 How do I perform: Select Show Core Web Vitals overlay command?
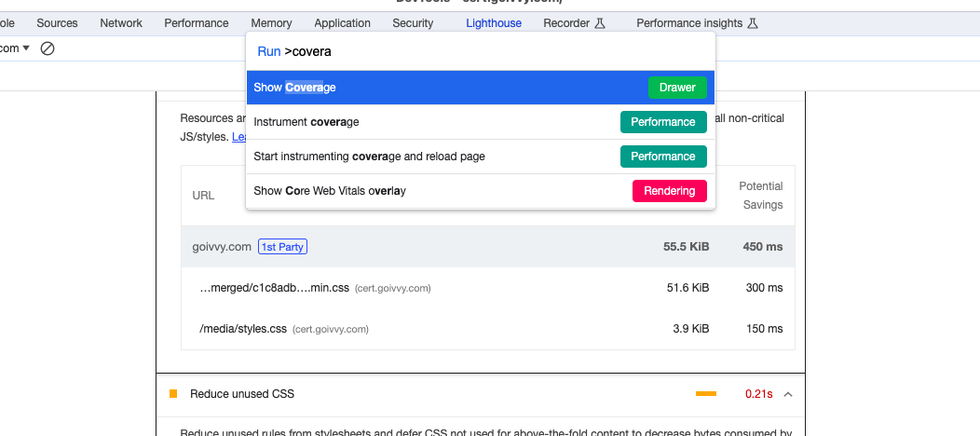pyautogui.click(x=330, y=191)
